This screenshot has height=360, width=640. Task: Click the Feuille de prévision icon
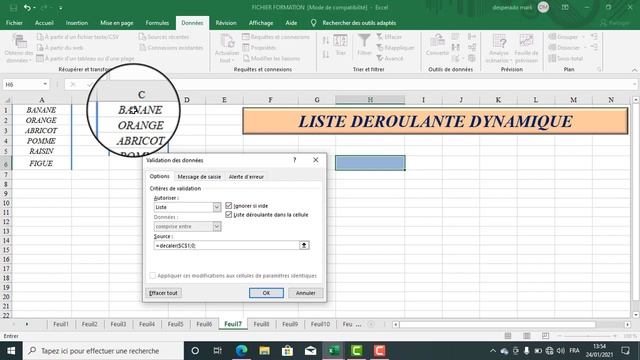click(x=526, y=41)
